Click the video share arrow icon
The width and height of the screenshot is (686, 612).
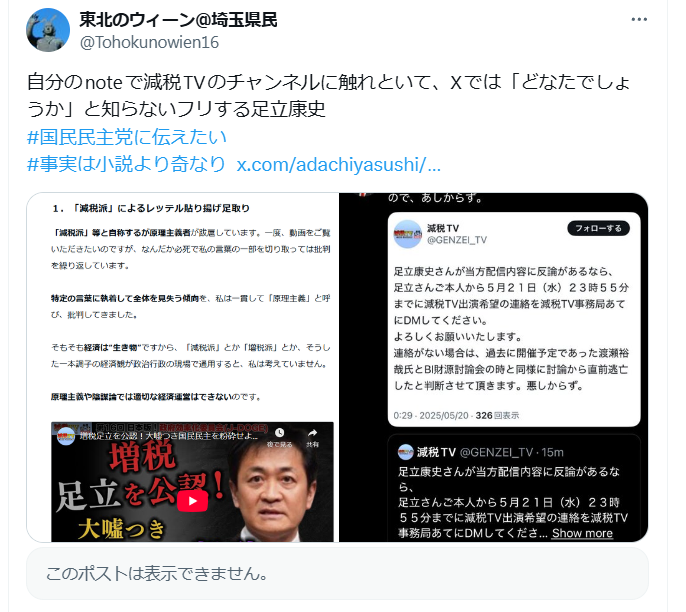312,433
